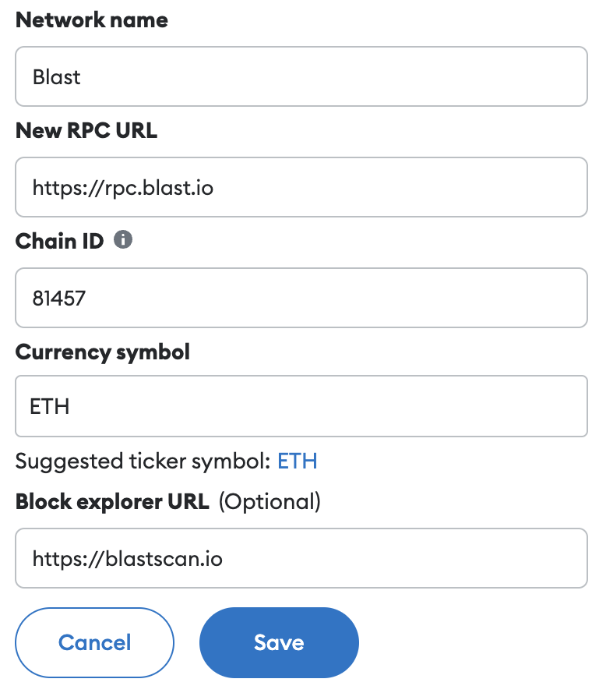Click the "Chain ID" label text
This screenshot has width=606, height=700.
(59, 242)
